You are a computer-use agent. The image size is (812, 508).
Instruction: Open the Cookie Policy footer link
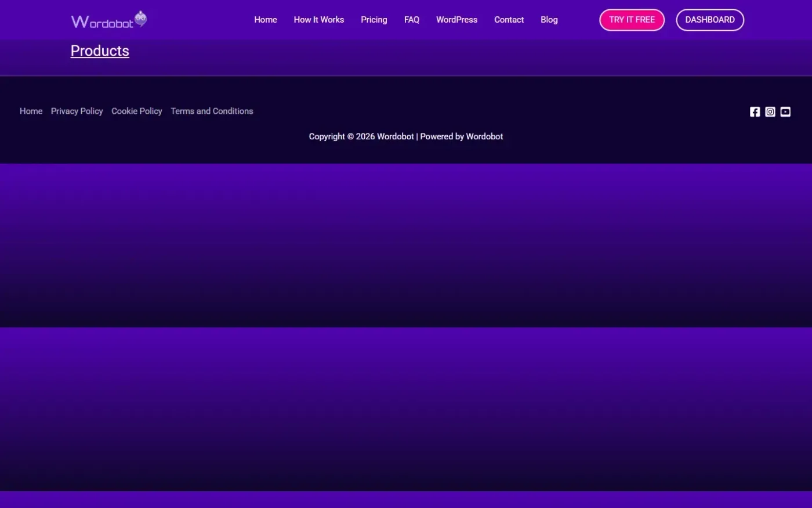pyautogui.click(x=137, y=111)
